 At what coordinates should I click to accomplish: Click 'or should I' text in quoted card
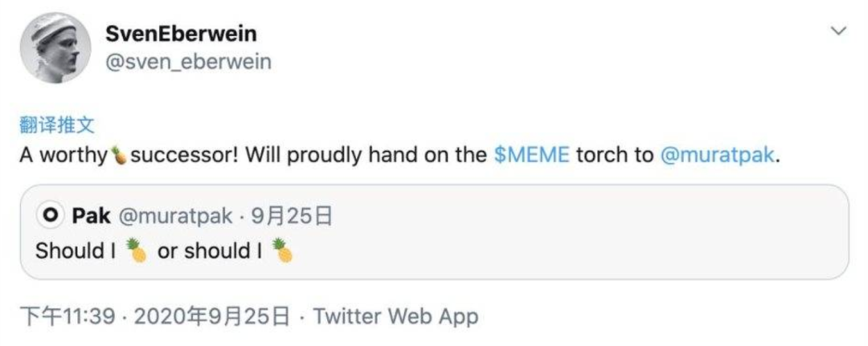pyautogui.click(x=210, y=251)
